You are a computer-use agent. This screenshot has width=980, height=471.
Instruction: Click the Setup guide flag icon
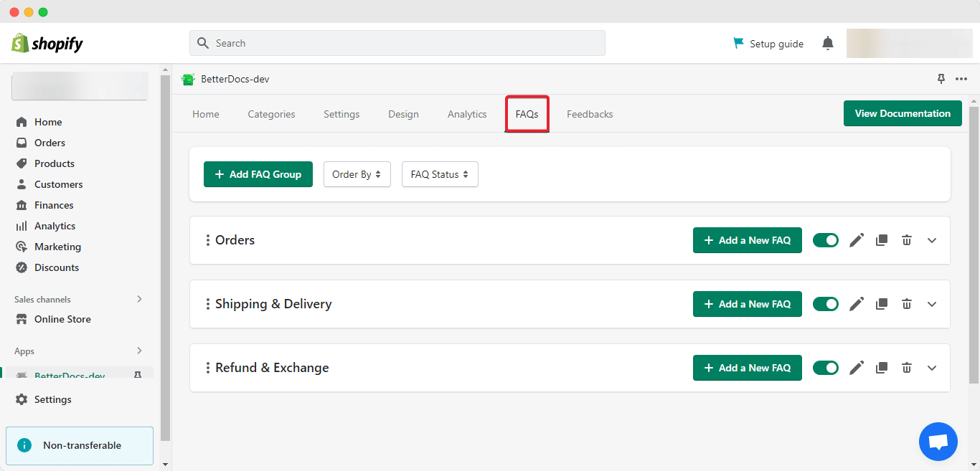click(738, 43)
